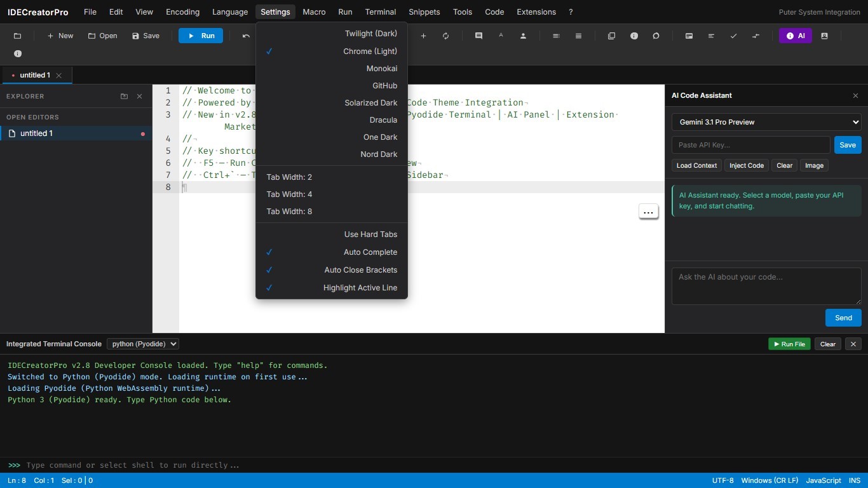Click the three-dots button in the editor

pyautogui.click(x=648, y=212)
